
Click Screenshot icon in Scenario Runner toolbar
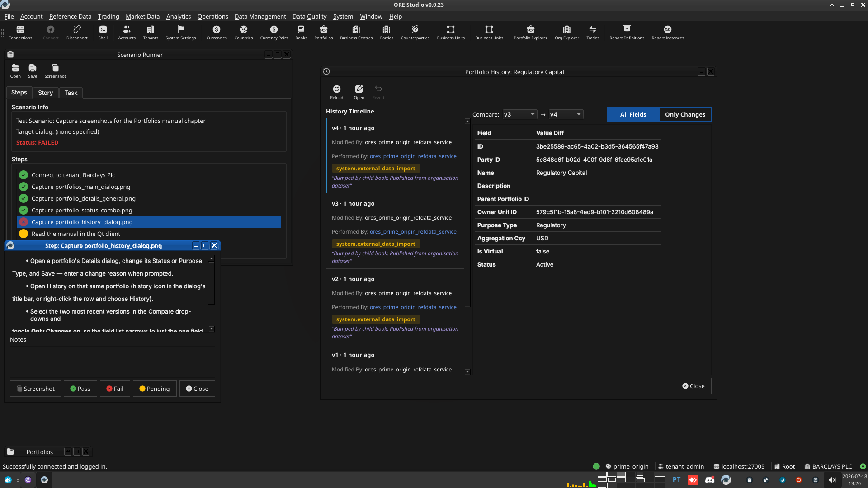[x=55, y=71]
